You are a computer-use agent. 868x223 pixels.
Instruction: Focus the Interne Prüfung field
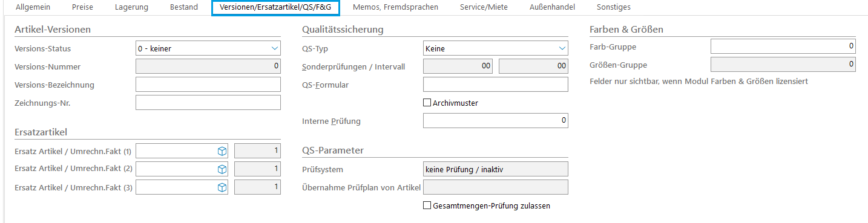click(496, 121)
